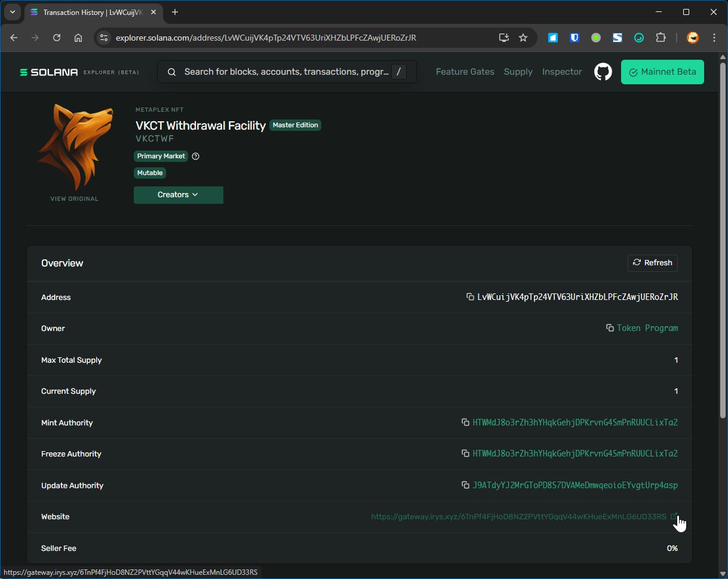Copy the Freeze Authority address icon
The width and height of the screenshot is (728, 579).
pos(465,454)
